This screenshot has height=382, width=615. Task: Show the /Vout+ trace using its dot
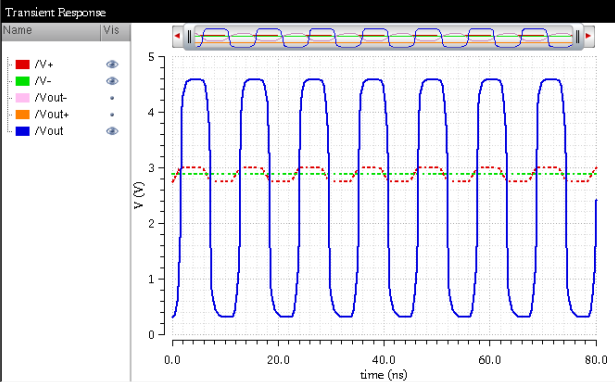coord(112,115)
